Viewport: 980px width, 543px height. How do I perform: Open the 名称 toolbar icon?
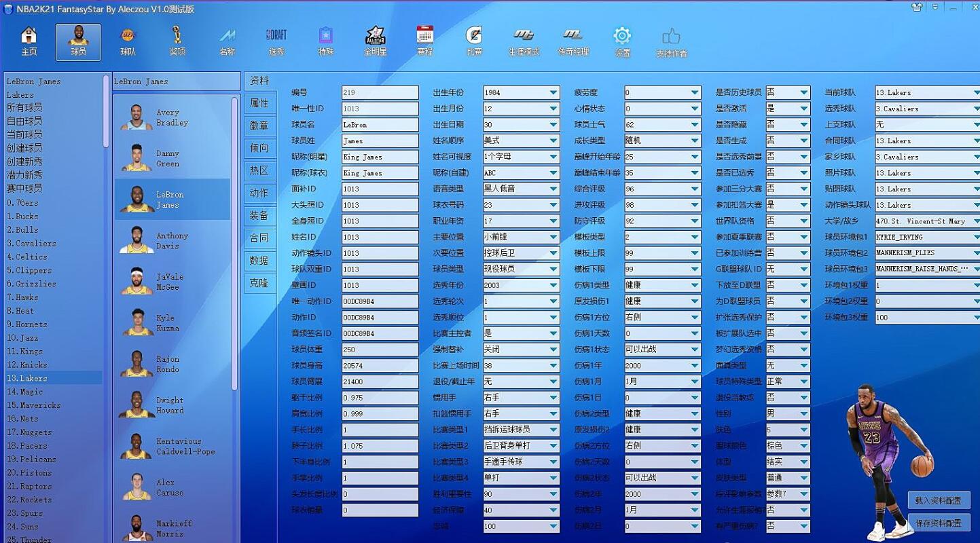227,41
